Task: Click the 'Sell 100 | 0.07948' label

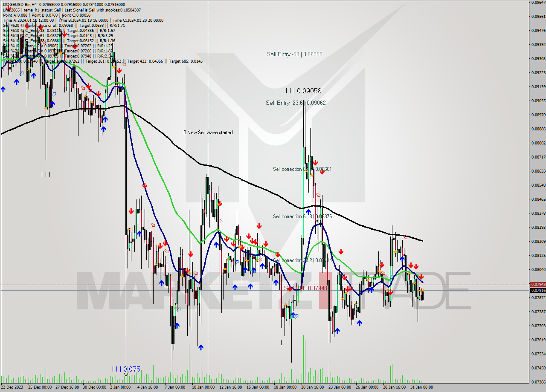Action: [x=306, y=288]
